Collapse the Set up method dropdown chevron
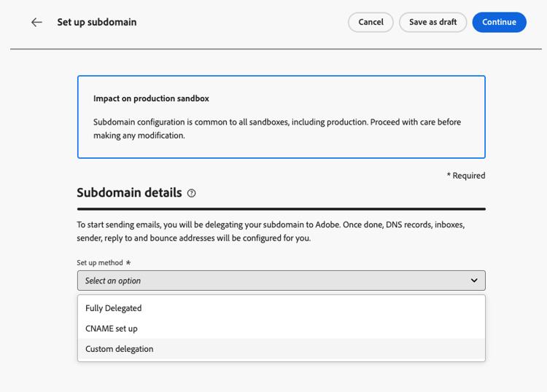The width and height of the screenshot is (547, 392). 474,281
